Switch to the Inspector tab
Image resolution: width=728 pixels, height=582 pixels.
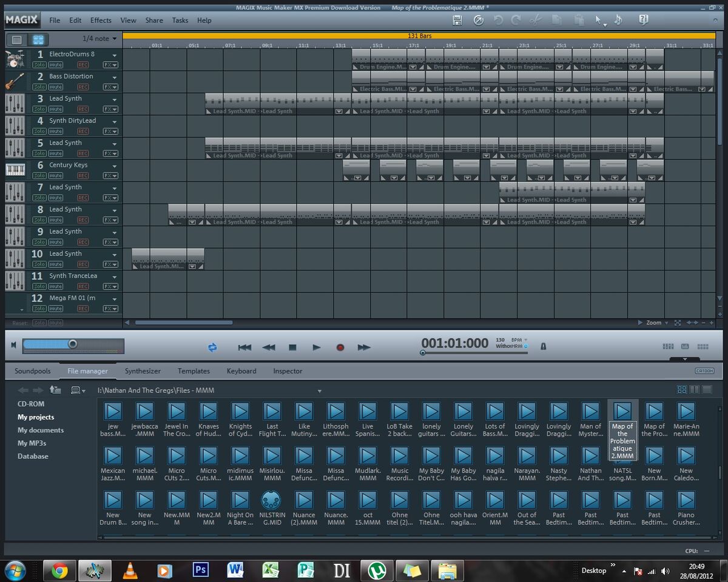[288, 371]
